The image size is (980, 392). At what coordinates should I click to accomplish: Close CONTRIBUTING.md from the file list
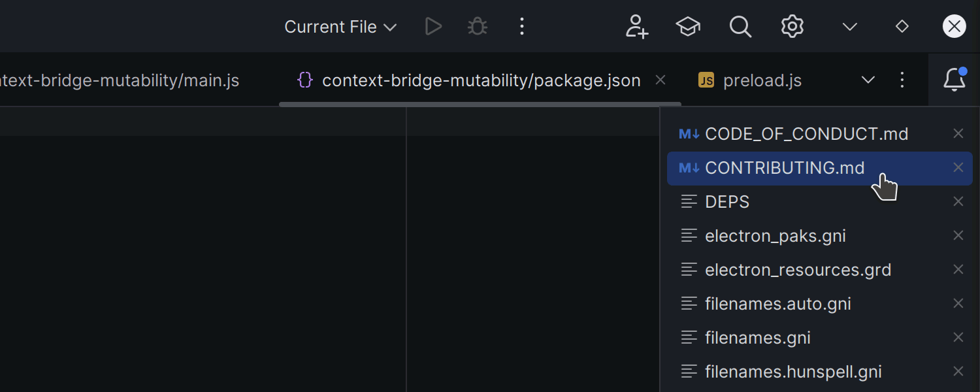click(958, 167)
